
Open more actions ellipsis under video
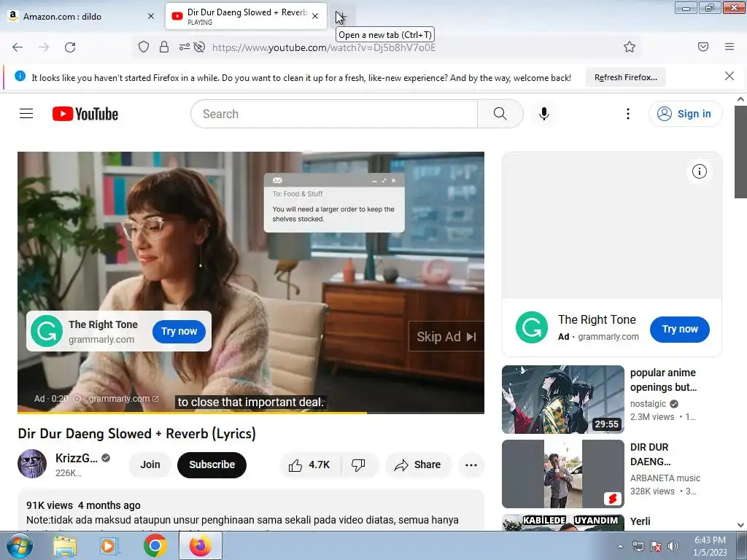pyautogui.click(x=471, y=465)
